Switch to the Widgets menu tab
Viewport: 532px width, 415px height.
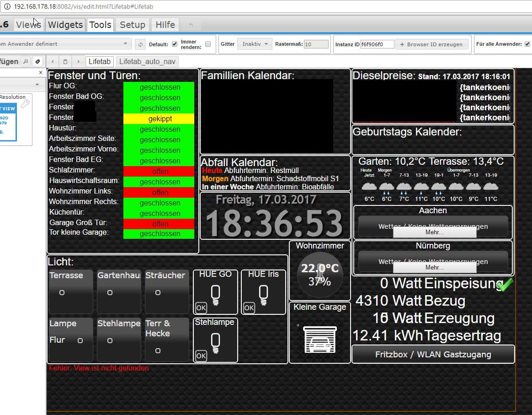[x=65, y=25]
